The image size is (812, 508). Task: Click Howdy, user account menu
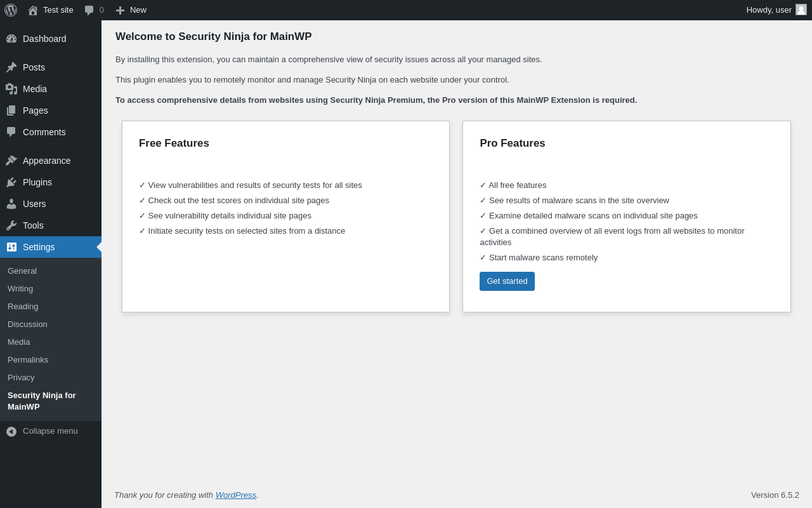click(776, 10)
